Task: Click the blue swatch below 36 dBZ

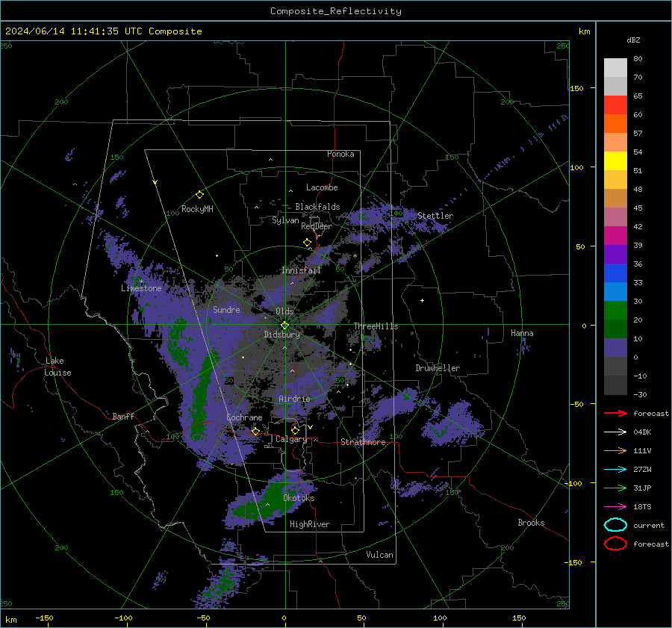Action: click(x=615, y=273)
